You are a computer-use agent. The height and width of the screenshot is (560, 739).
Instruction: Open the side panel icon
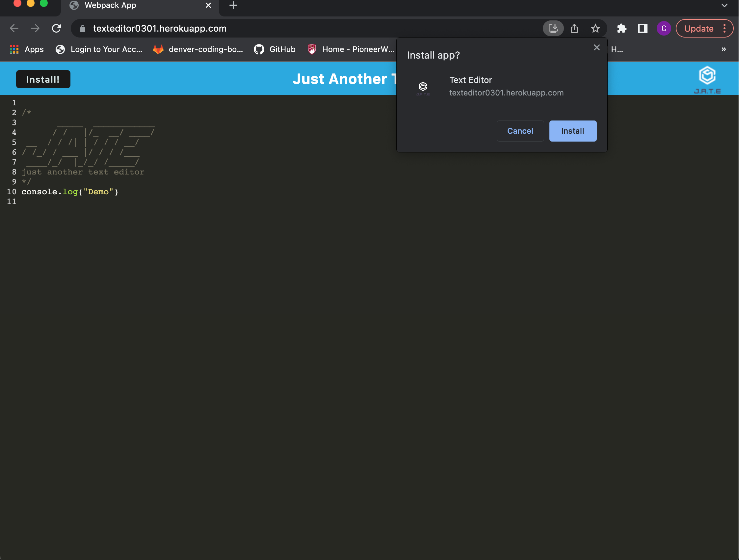coord(642,28)
